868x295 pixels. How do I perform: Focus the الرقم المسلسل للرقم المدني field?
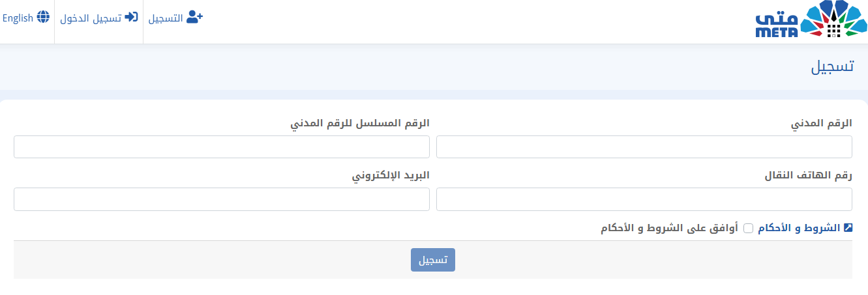pos(222,147)
